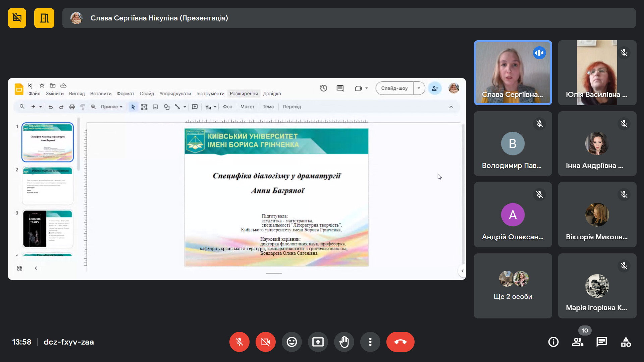This screenshot has width=644, height=362.
Task: Open the Вставити menu
Action: [x=101, y=94]
